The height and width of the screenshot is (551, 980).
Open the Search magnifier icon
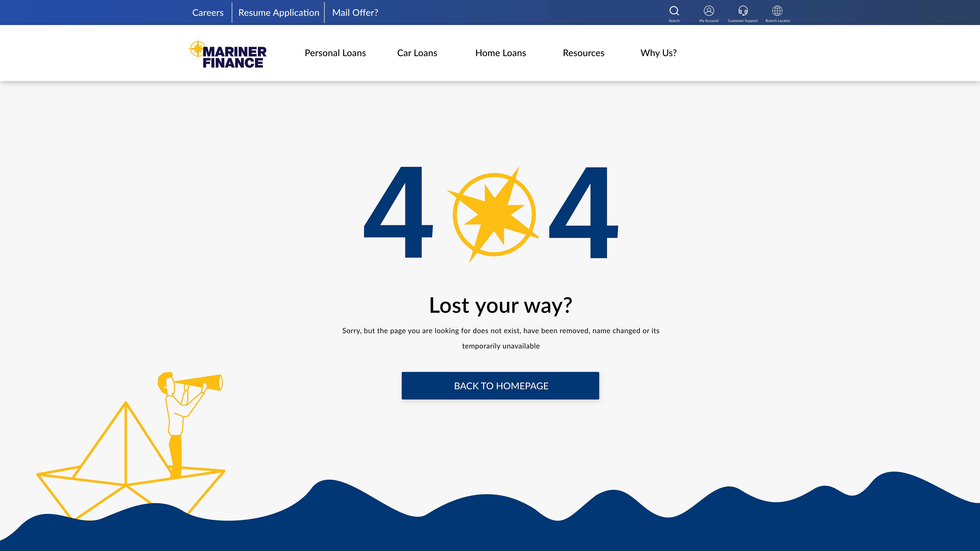(x=674, y=11)
